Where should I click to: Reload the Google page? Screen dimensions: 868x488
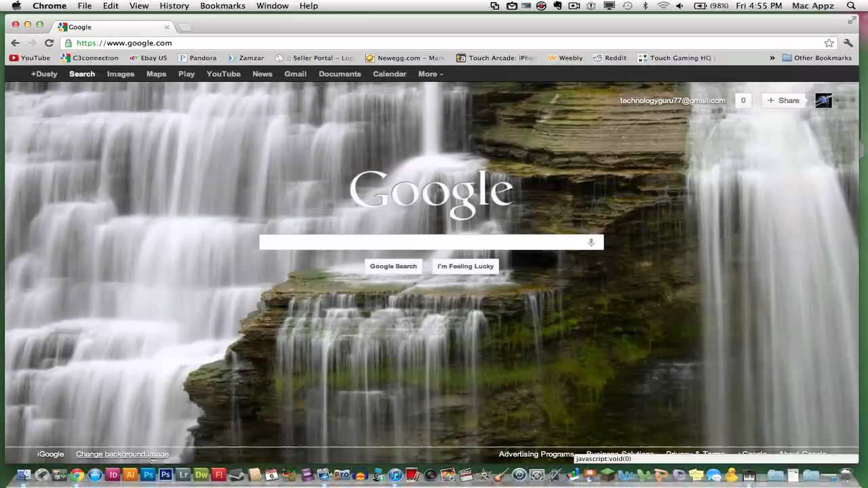coord(49,43)
